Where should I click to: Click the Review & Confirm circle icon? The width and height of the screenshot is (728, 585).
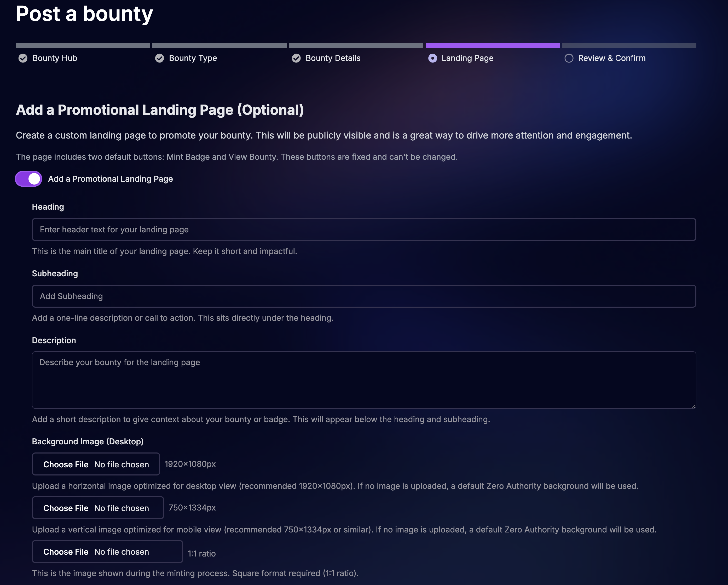click(x=569, y=58)
